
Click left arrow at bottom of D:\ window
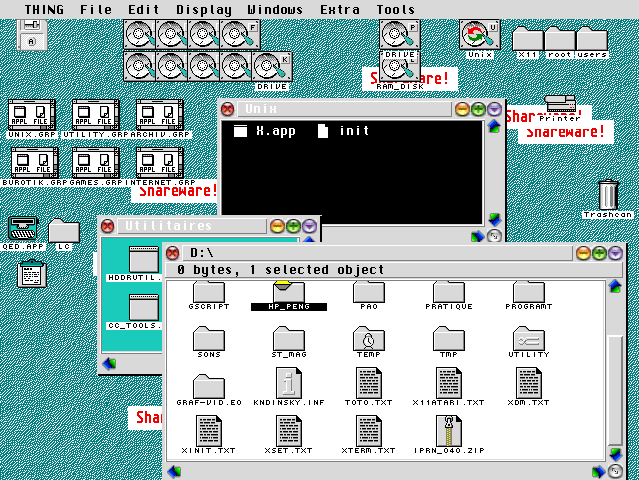point(174,471)
